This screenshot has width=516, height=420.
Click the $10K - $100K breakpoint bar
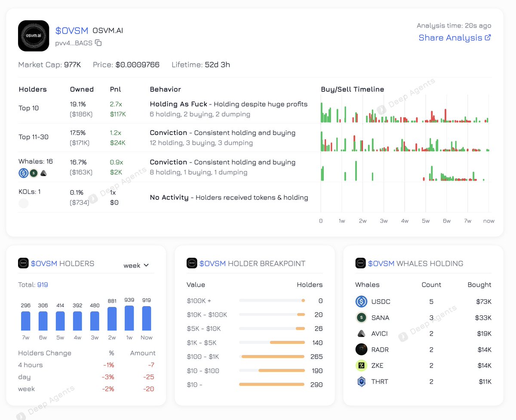(x=272, y=315)
